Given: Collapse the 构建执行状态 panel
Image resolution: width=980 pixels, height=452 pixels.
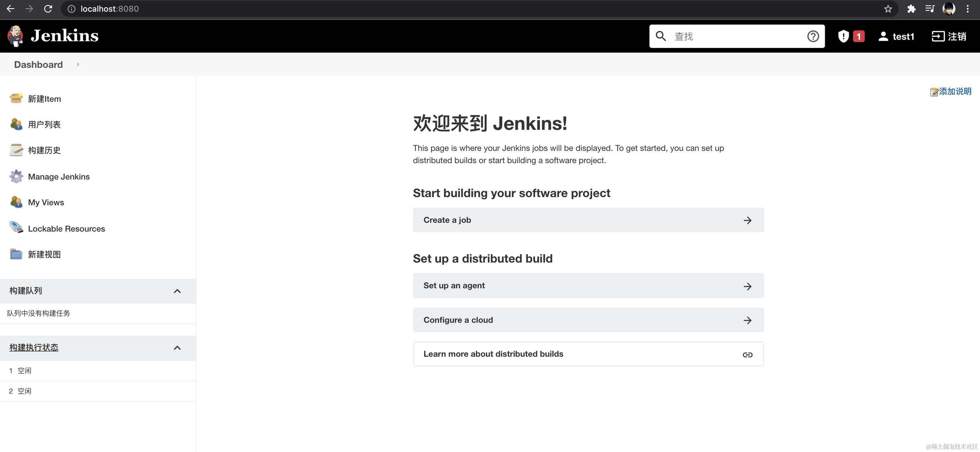Looking at the screenshot, I should click(177, 347).
